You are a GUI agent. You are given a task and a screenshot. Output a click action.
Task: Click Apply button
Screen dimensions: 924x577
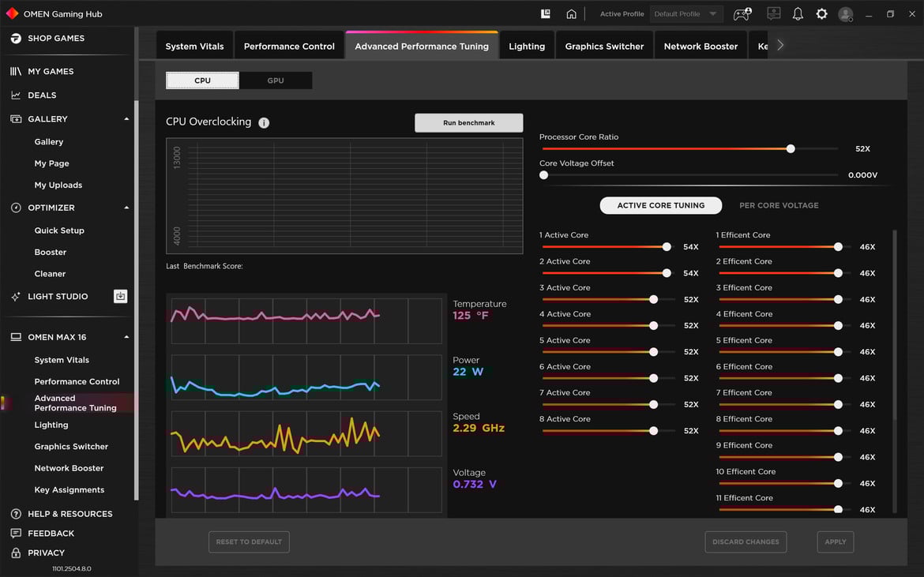coord(835,541)
